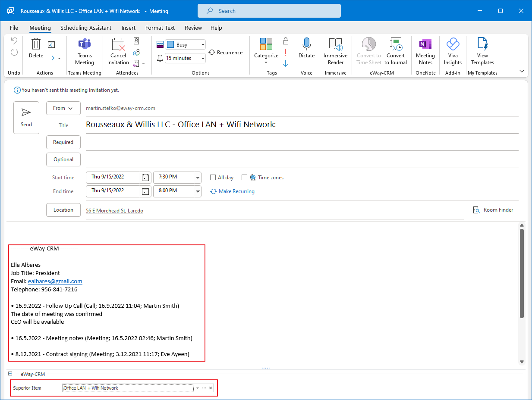
Task: Switch to the Scheduling Assistant tab
Action: coord(86,28)
